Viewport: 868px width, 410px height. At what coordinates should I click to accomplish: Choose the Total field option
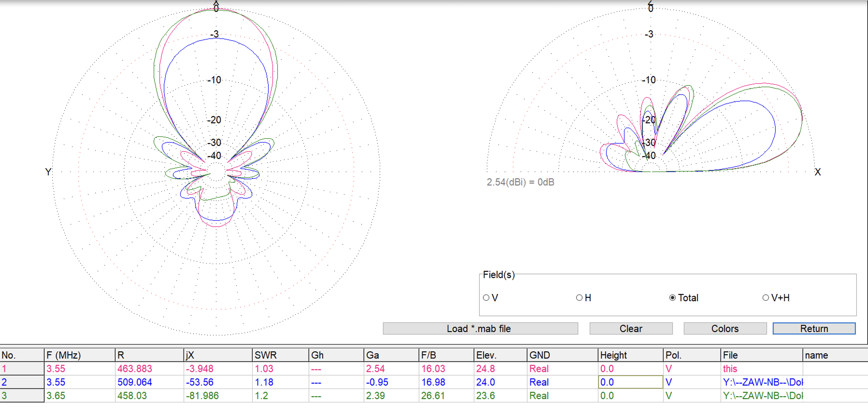click(673, 298)
